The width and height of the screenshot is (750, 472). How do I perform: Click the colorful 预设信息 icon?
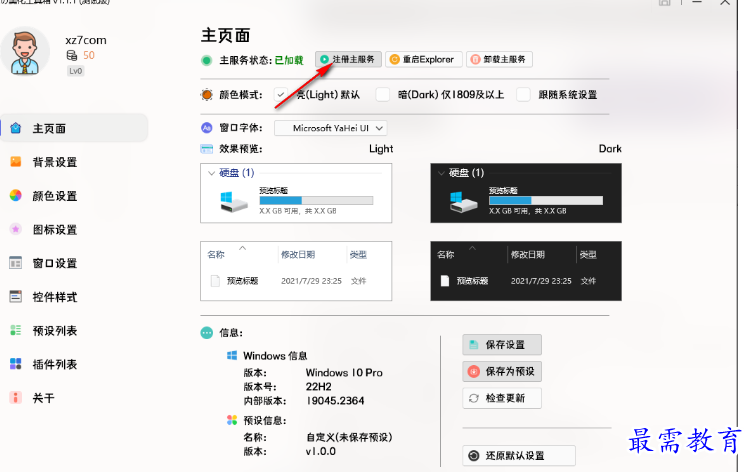tap(232, 420)
